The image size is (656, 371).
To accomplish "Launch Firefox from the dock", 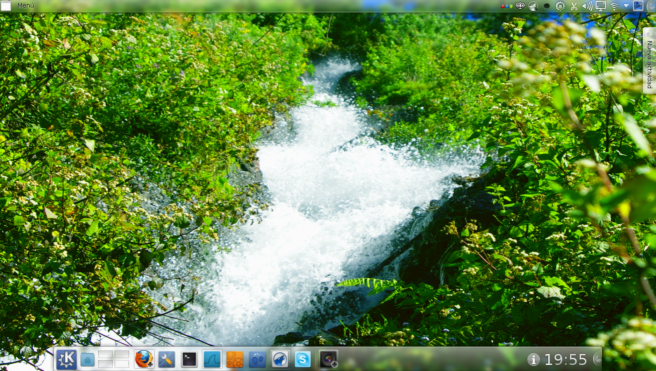I will pyautogui.click(x=144, y=359).
